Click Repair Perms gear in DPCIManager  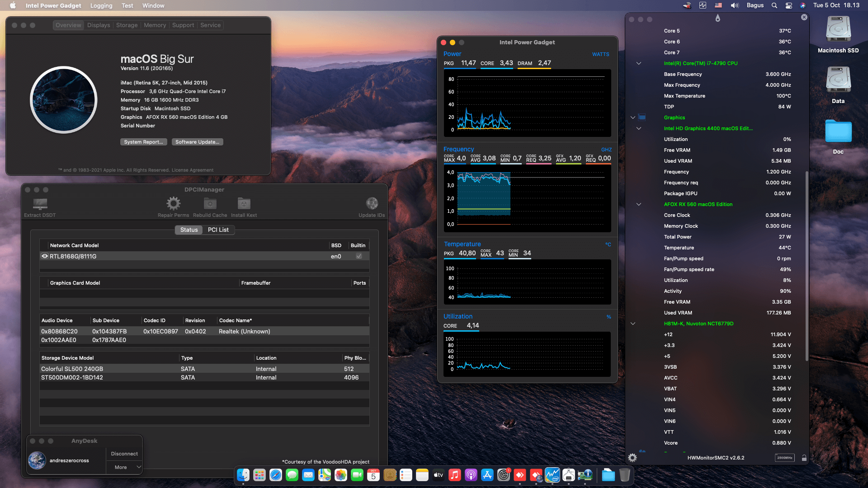coord(173,204)
